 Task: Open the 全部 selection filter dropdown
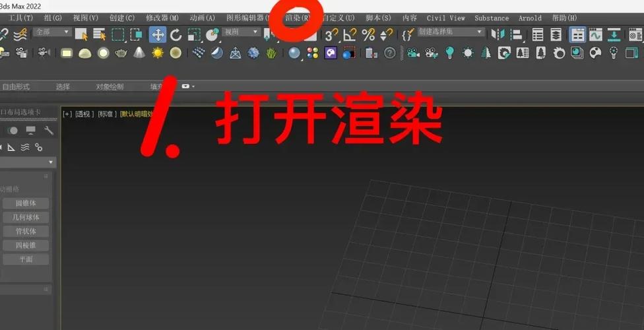(x=52, y=32)
